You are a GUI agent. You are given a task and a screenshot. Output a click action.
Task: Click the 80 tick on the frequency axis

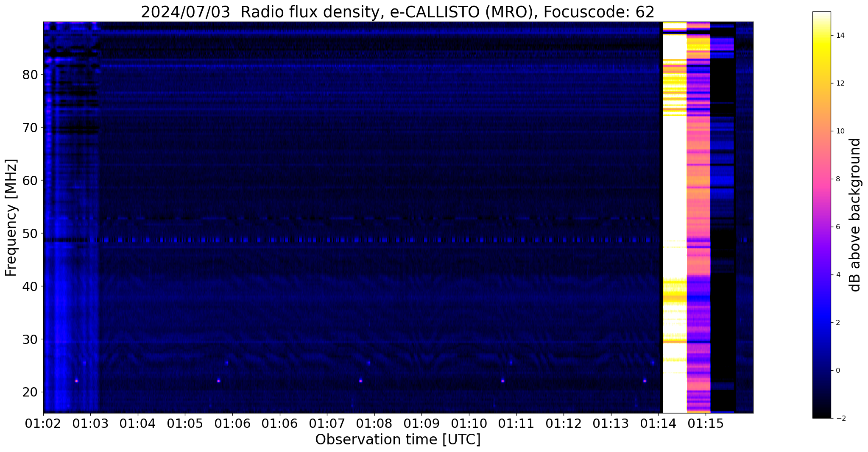pos(30,75)
